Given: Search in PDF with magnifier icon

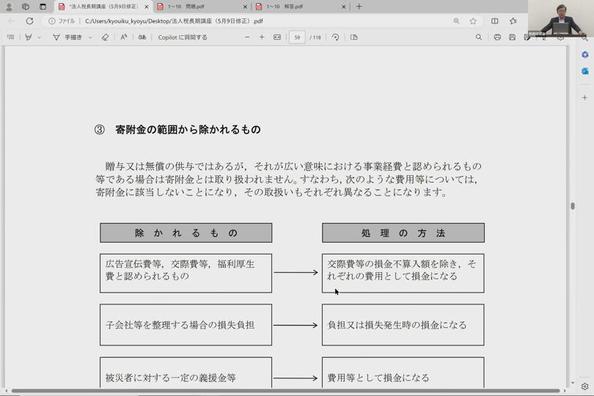Looking at the screenshot, I should 479,37.
